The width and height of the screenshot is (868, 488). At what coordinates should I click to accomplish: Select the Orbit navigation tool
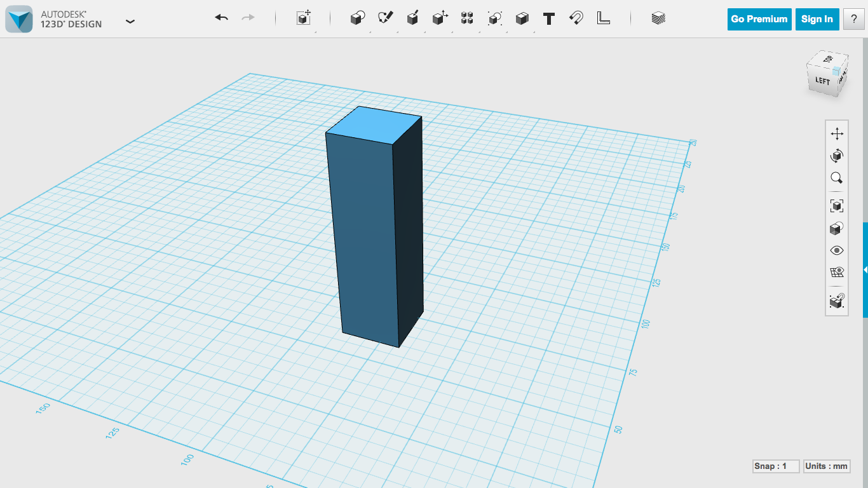click(837, 156)
